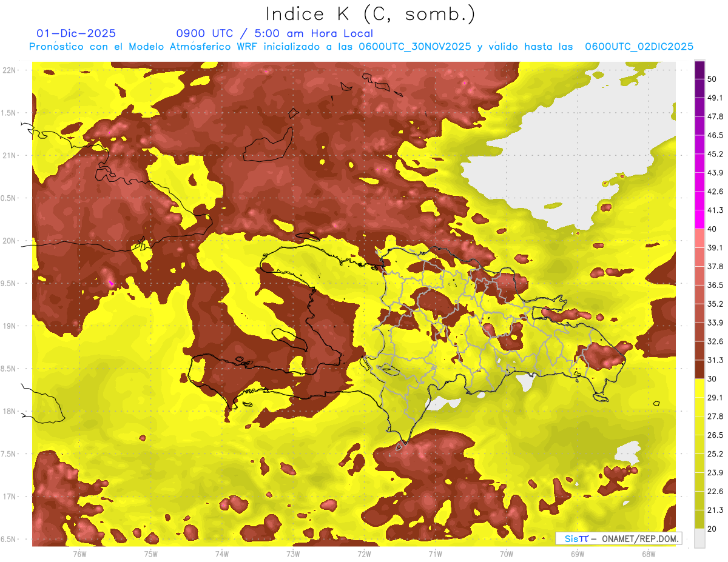This screenshot has height=562, width=728.
Task: Click the '47.8' colorbar value
Action: pos(715,116)
